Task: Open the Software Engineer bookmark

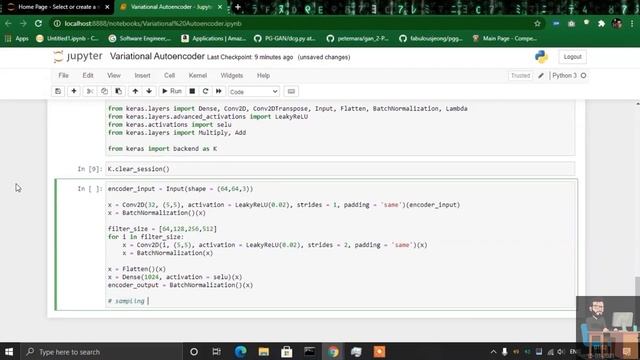Action: pos(140,38)
